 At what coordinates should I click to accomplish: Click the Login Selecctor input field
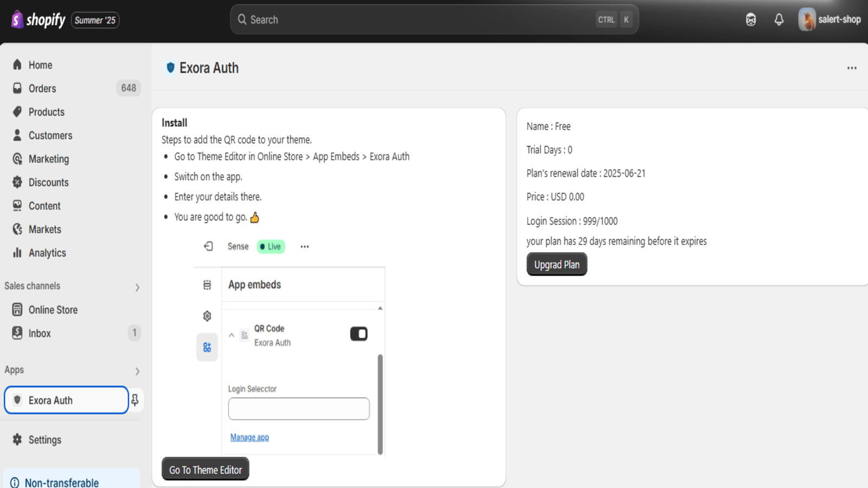point(299,408)
